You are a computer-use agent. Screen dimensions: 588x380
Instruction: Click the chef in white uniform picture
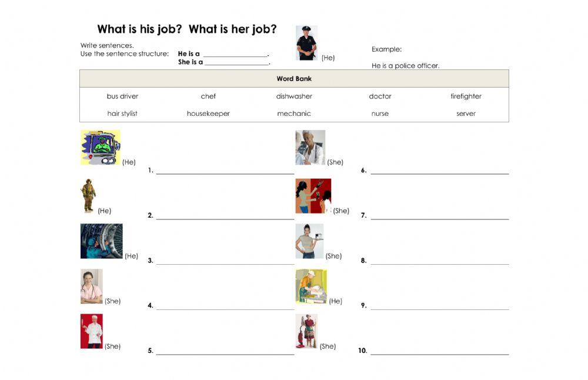tap(92, 331)
